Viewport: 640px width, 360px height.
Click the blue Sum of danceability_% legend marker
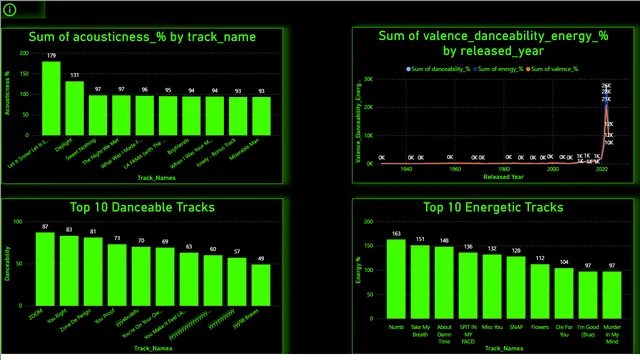click(408, 69)
